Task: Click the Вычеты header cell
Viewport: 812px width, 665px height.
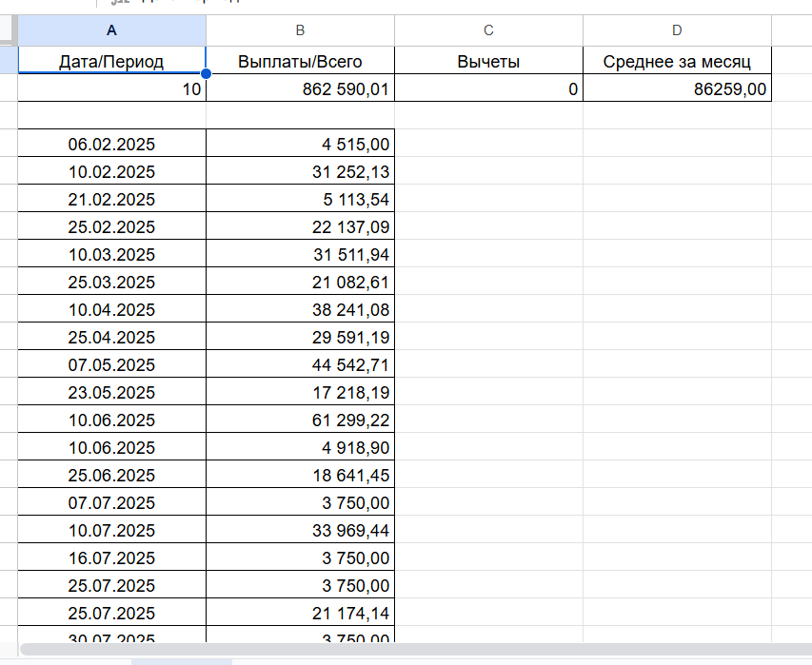Action: [489, 61]
